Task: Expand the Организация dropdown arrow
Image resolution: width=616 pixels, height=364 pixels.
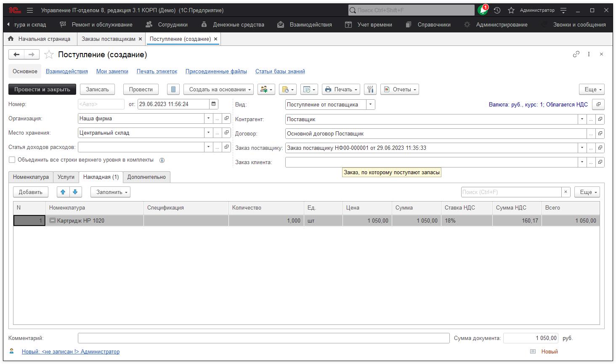Action: point(208,119)
